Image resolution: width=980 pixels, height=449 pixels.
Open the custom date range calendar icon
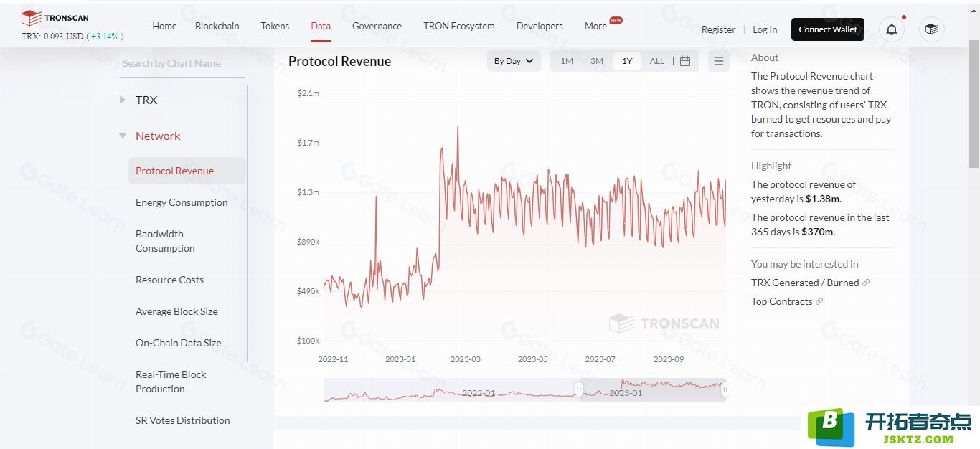click(685, 61)
